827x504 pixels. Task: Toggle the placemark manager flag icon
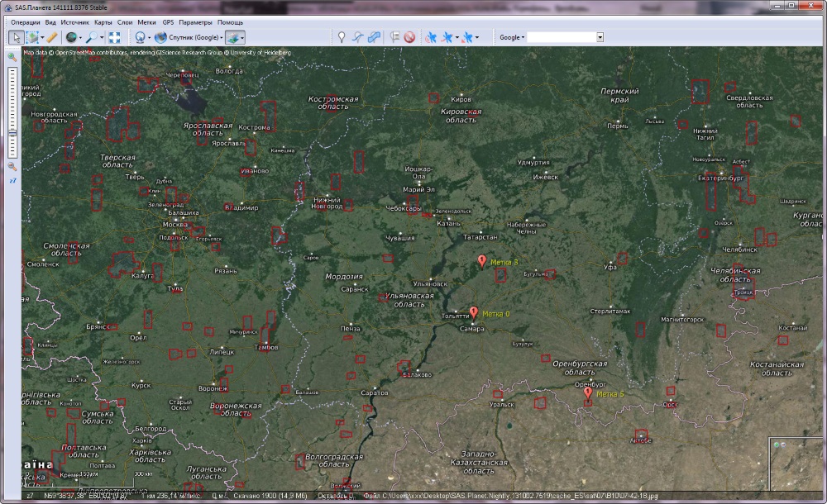394,37
